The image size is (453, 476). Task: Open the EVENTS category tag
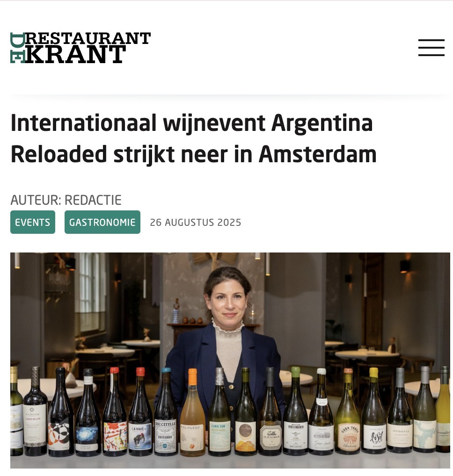point(33,222)
